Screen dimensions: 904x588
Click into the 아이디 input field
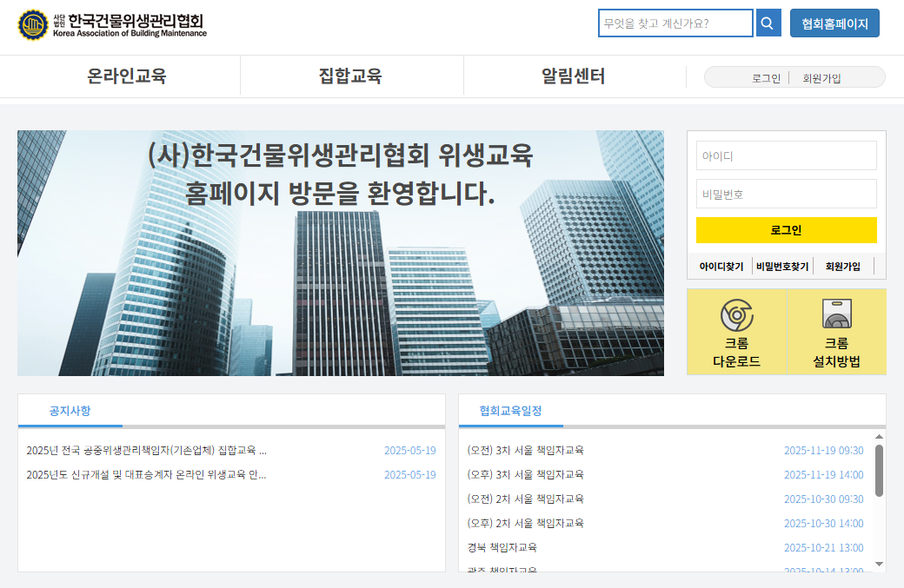pyautogui.click(x=787, y=155)
